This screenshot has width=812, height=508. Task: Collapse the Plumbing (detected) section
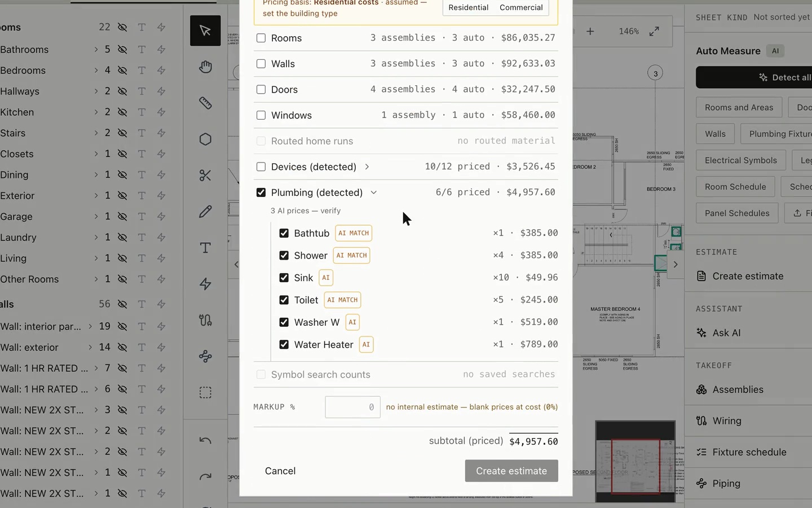[373, 192]
